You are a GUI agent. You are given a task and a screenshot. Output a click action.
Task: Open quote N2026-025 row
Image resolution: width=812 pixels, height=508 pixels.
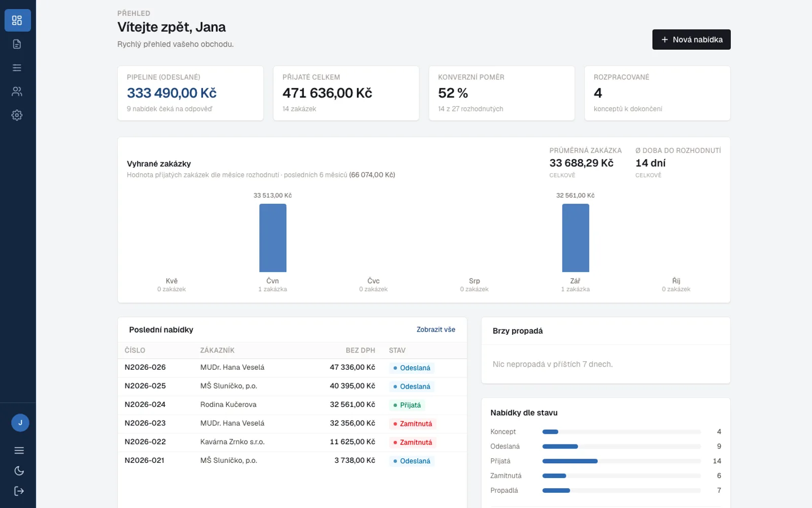click(292, 387)
